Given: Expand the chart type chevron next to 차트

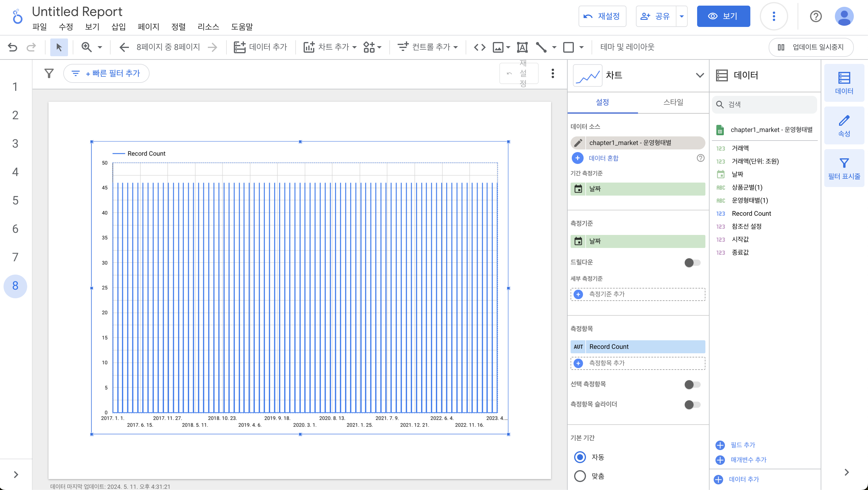Looking at the screenshot, I should click(699, 75).
